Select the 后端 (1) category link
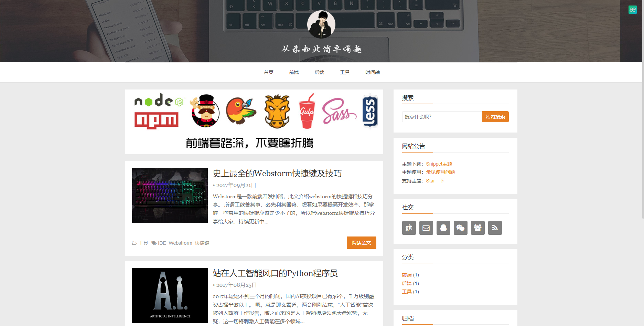 (410, 283)
